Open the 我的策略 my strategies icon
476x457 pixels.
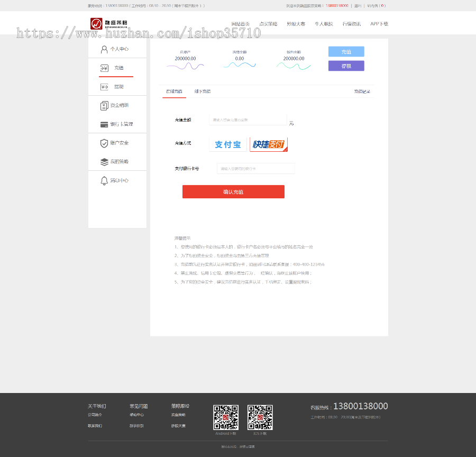(105, 162)
